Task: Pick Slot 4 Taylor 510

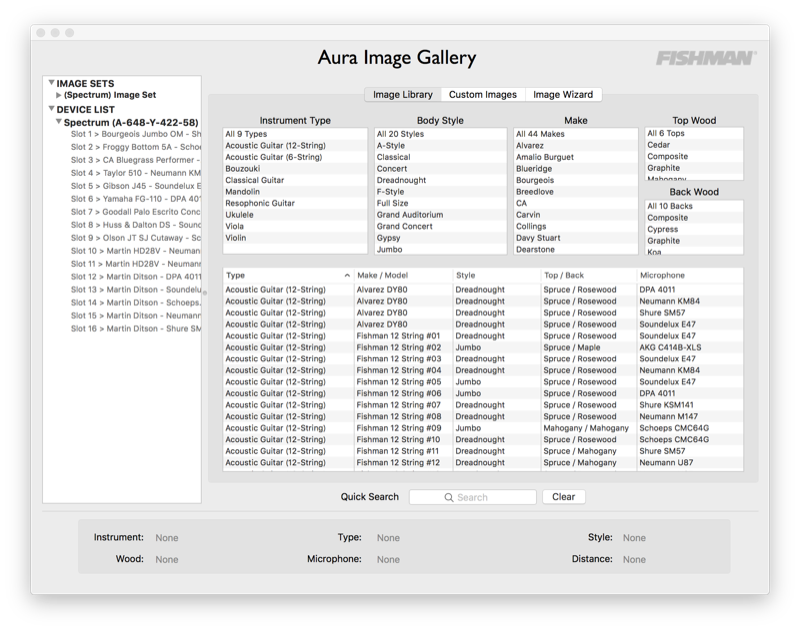Action: point(136,173)
